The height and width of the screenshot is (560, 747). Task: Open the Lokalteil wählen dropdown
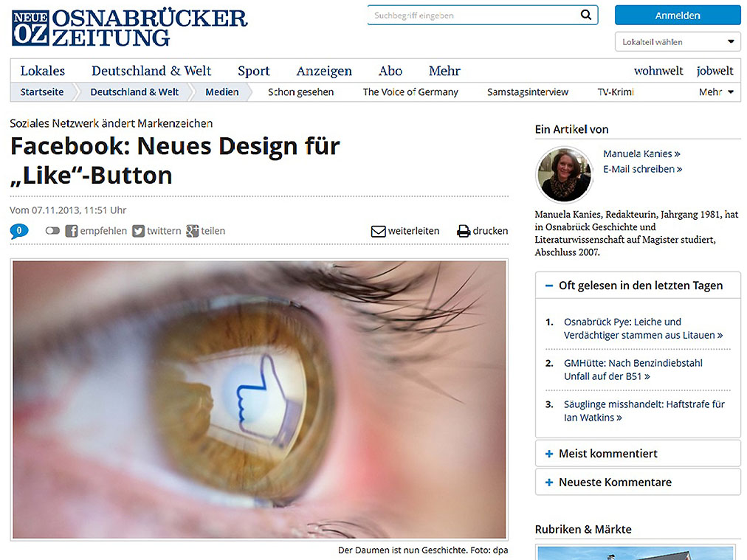pos(678,42)
